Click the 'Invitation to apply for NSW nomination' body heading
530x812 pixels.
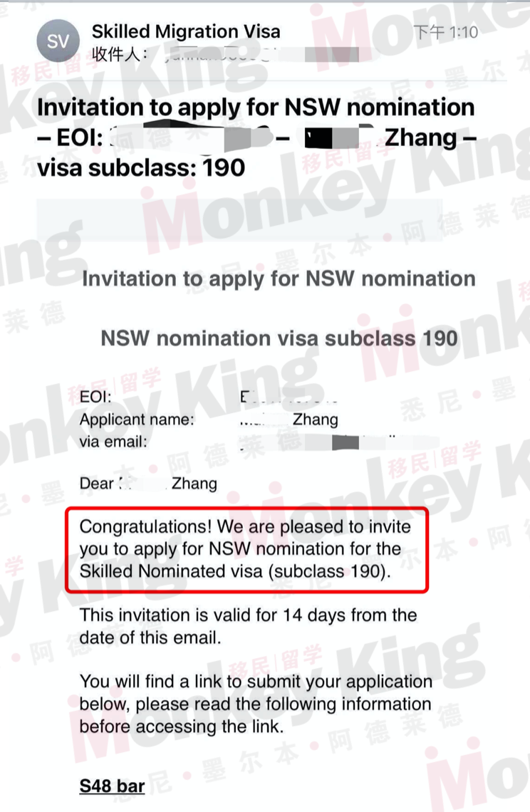279,279
